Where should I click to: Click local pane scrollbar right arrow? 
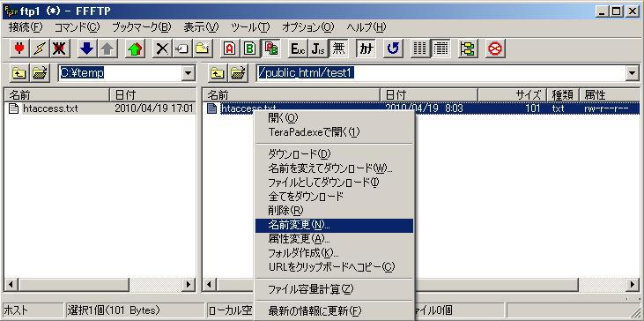coord(189,285)
